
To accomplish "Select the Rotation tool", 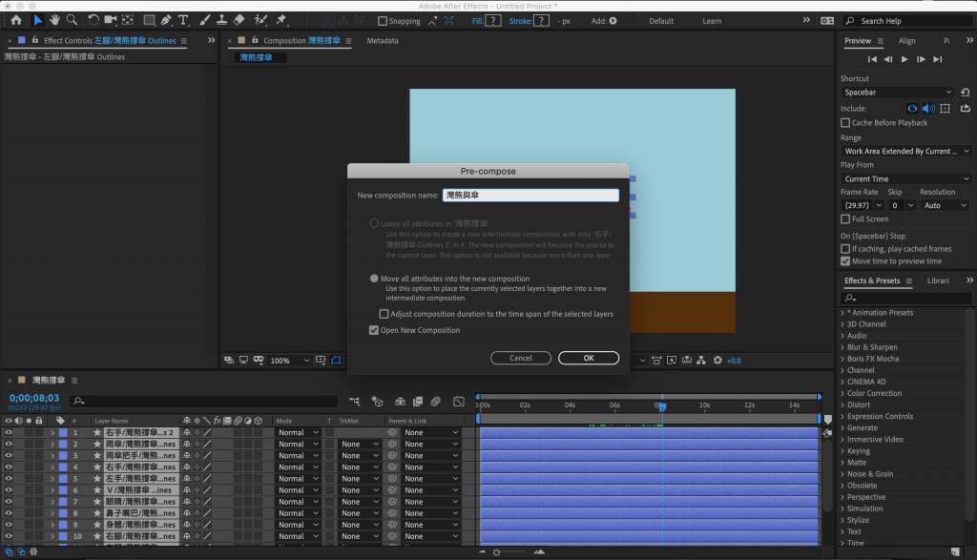I will point(94,20).
